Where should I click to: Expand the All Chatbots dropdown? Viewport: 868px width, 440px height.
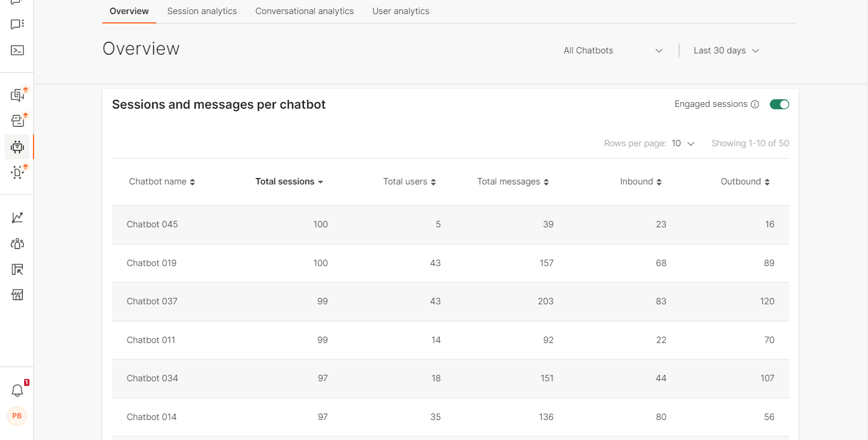[x=612, y=51]
